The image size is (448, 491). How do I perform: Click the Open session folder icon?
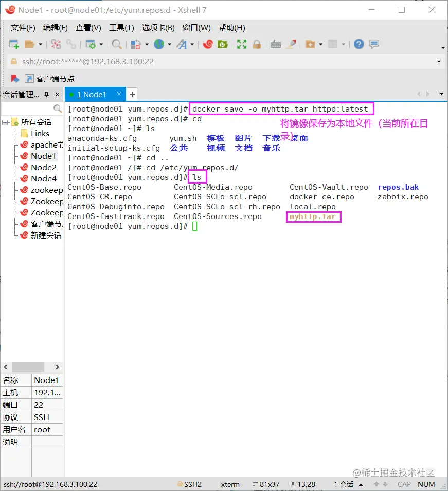pyautogui.click(x=29, y=44)
